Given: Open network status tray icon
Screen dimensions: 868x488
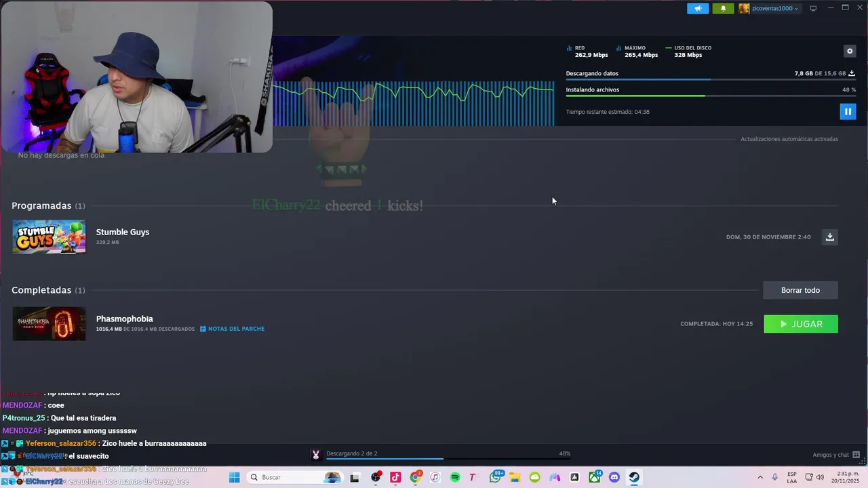Looking at the screenshot, I should point(809,477).
